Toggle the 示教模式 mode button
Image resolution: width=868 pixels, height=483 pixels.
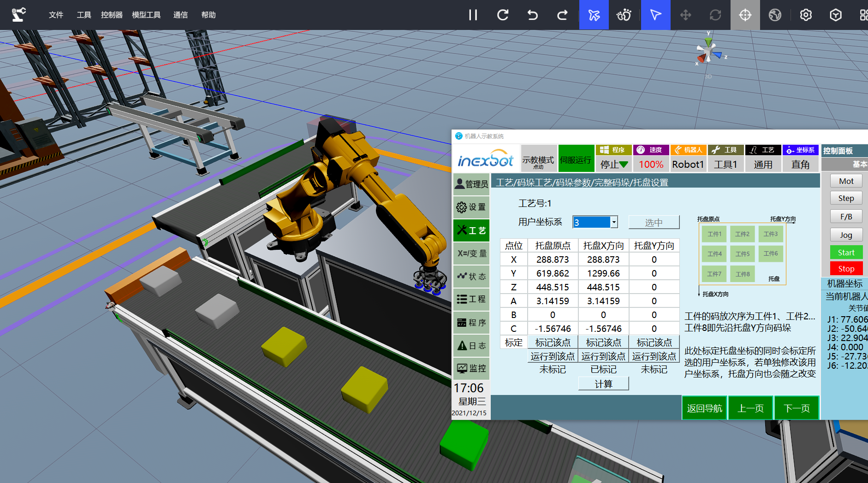(538, 158)
